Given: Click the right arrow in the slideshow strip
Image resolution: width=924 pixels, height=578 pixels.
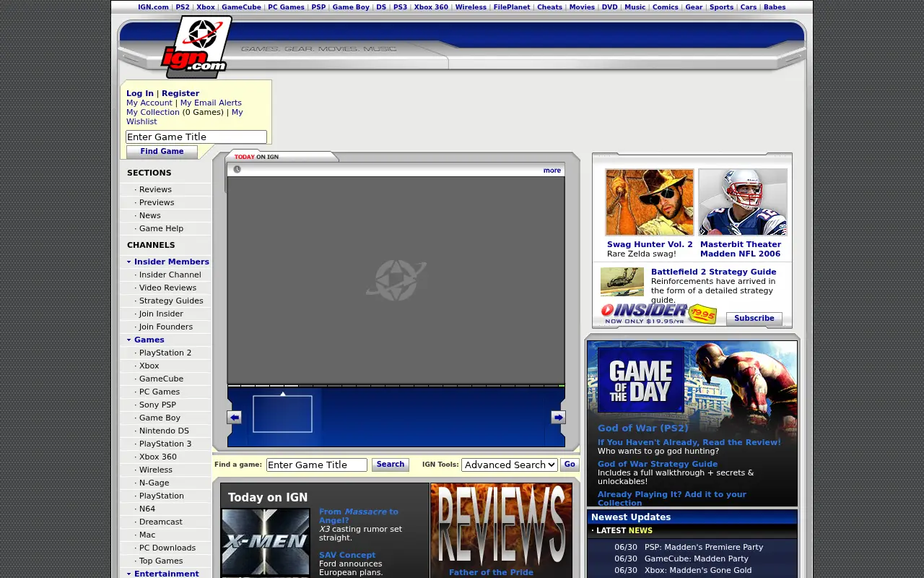Looking at the screenshot, I should 558,418.
